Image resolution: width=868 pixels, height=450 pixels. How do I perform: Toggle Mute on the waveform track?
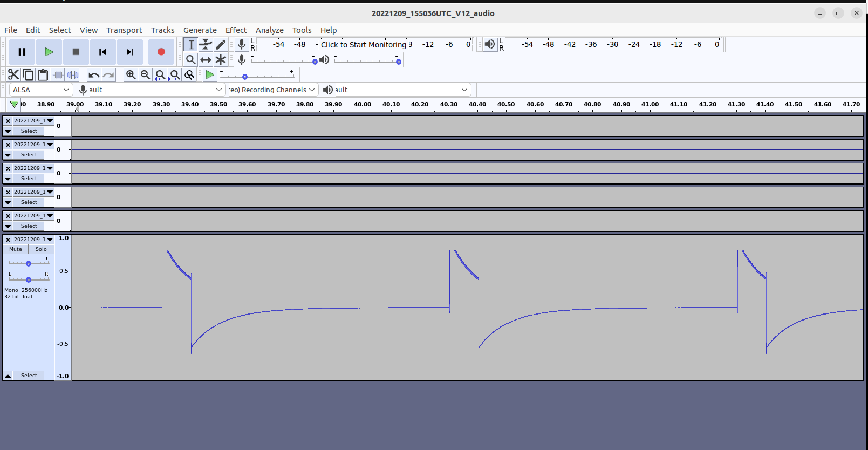(x=16, y=249)
